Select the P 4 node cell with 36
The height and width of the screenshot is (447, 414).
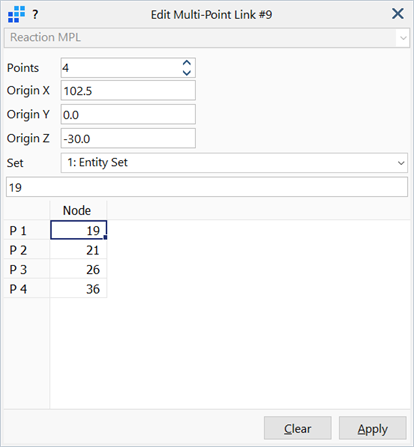pos(78,289)
